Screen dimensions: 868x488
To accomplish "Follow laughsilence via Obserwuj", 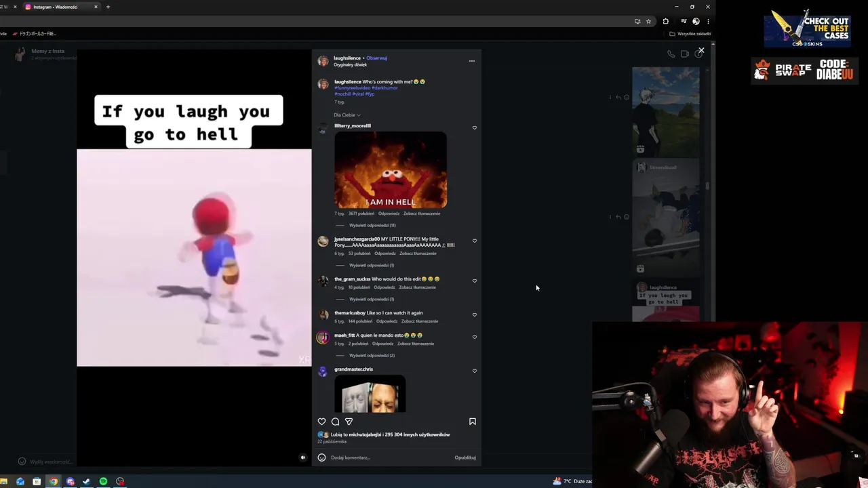I will click(377, 58).
